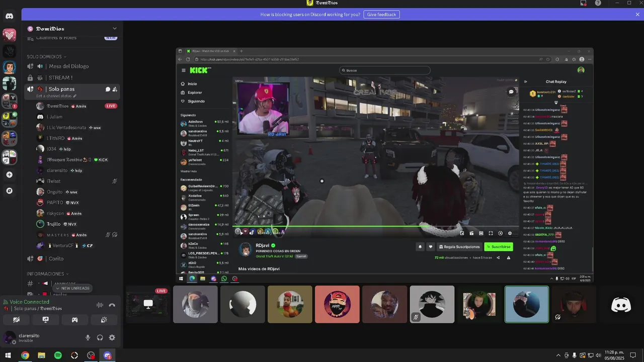This screenshot has height=362, width=644.
Task: Collapse the SOLO DOMIDIOS category
Action: tap(46, 56)
